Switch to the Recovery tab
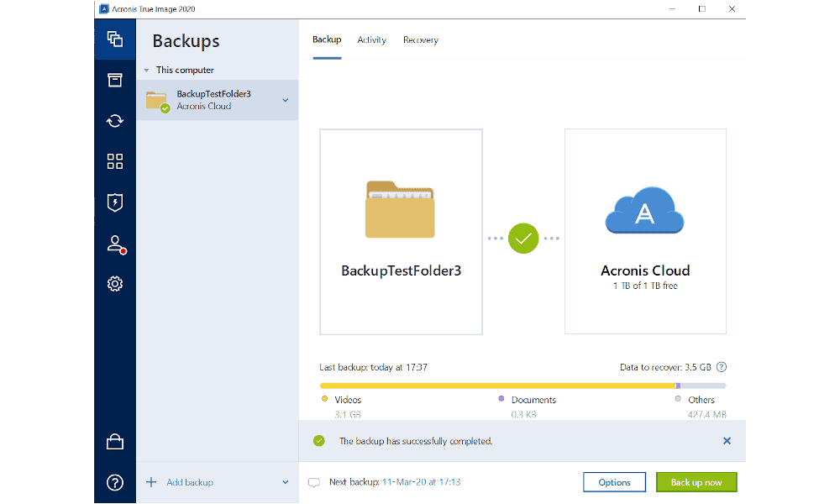 (420, 39)
